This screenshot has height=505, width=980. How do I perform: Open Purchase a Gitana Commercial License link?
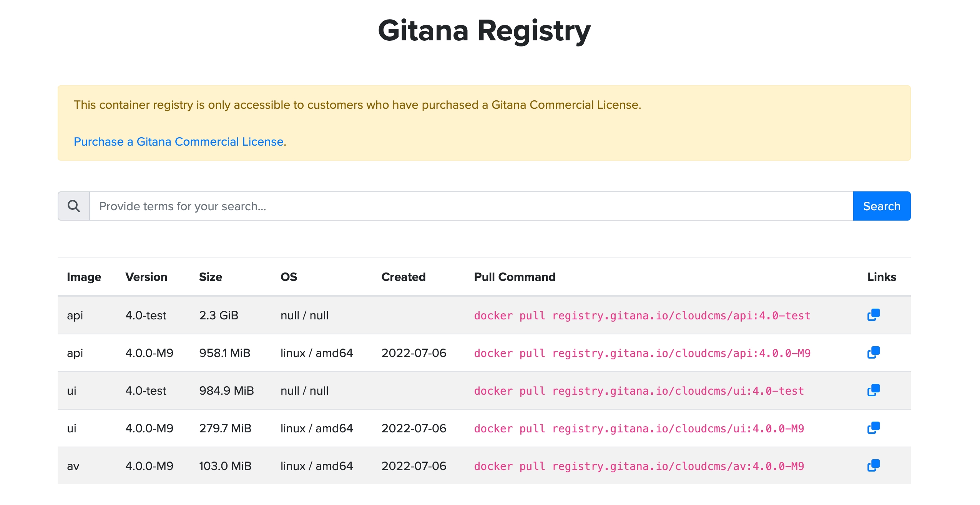(179, 142)
